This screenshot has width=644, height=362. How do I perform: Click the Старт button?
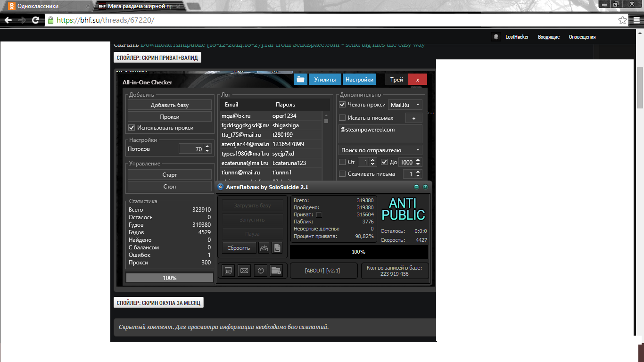[x=170, y=174]
